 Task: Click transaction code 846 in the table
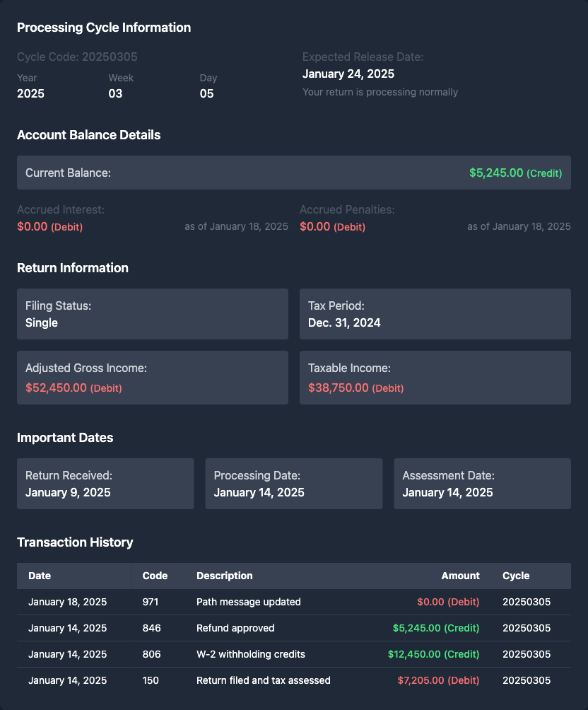[x=151, y=628]
